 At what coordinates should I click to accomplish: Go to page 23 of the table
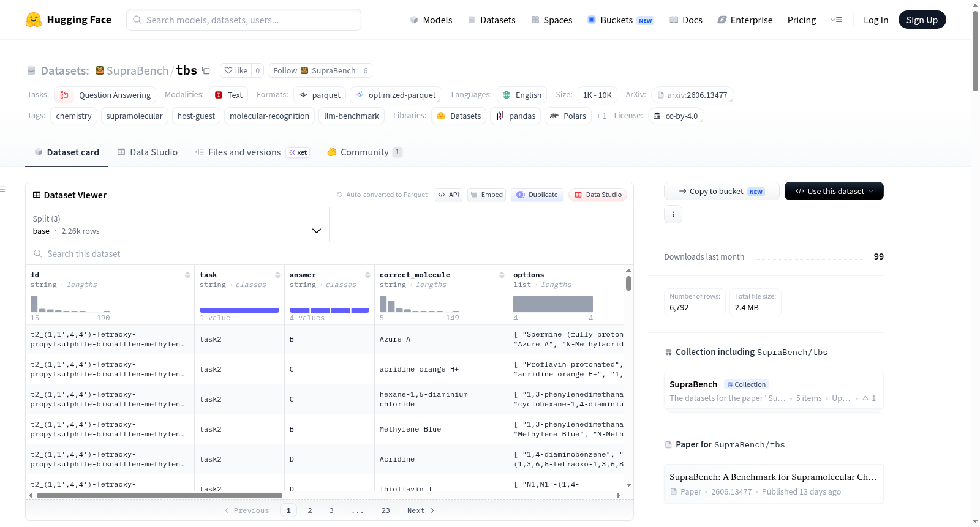tap(385, 510)
